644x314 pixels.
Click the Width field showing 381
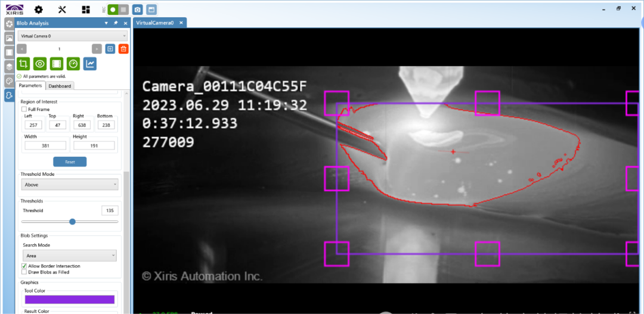pos(45,145)
